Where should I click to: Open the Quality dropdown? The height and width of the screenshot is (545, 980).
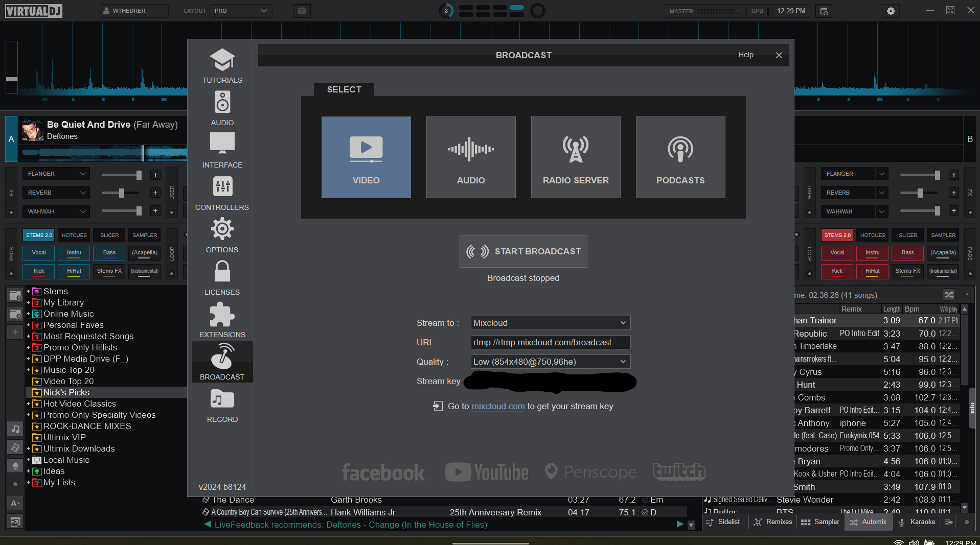click(x=550, y=362)
